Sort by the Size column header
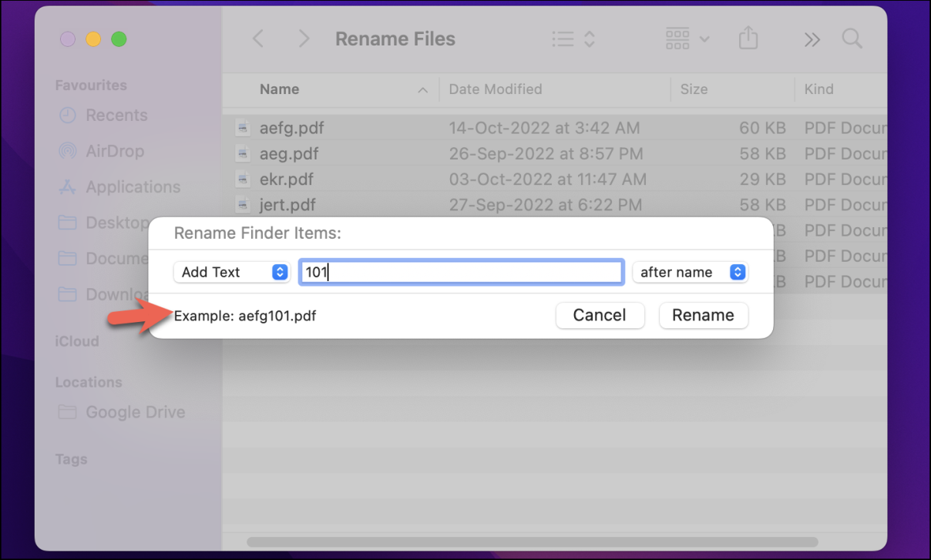Viewport: 931px width, 560px height. tap(694, 89)
